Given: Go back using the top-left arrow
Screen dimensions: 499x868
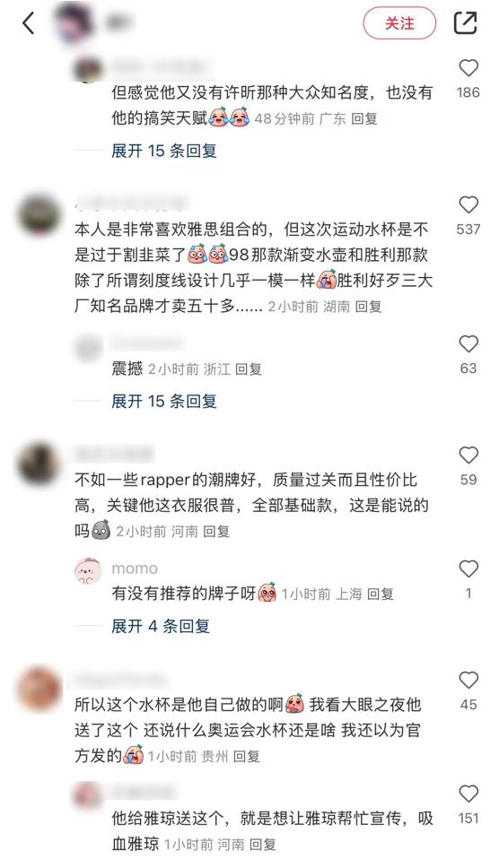Looking at the screenshot, I should click(28, 23).
